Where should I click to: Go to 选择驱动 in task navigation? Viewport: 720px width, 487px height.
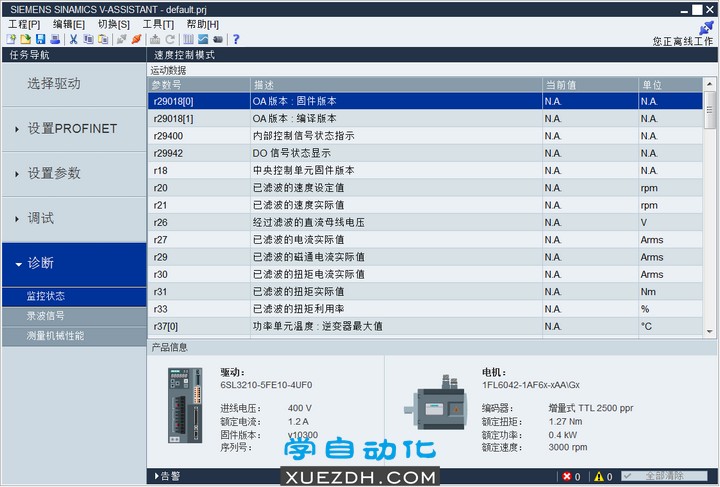pos(74,84)
